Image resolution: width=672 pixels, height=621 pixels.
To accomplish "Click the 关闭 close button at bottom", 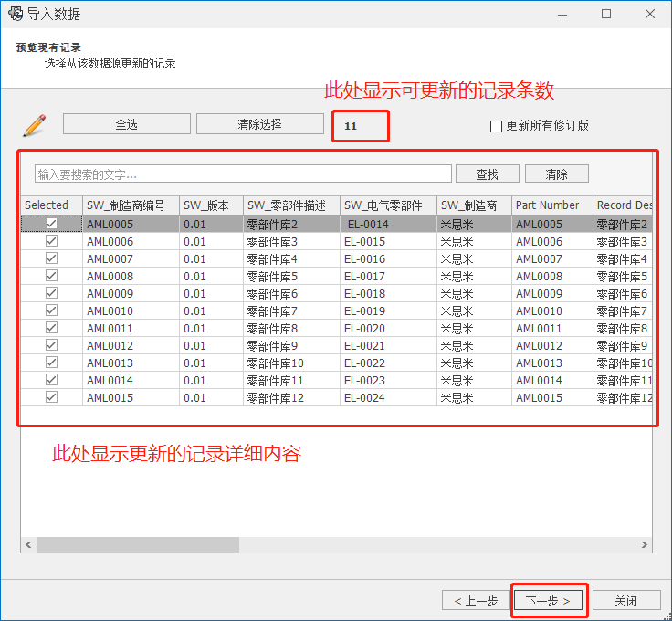I will (625, 601).
